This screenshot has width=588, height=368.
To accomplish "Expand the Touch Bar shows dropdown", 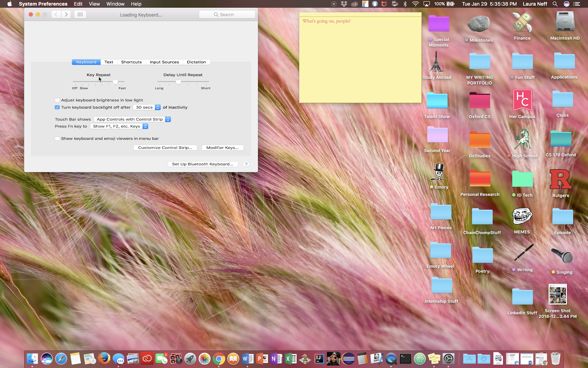I will (x=132, y=119).
